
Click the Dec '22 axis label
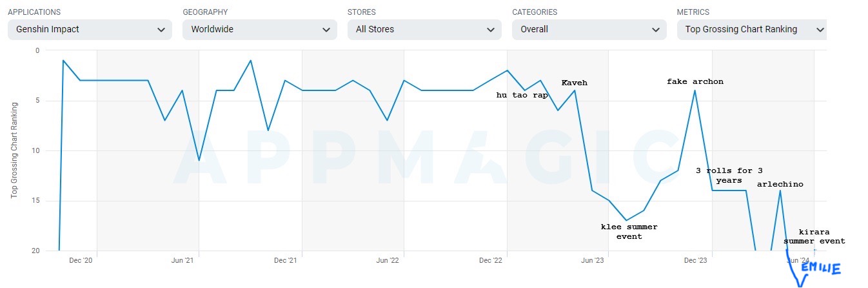point(491,260)
